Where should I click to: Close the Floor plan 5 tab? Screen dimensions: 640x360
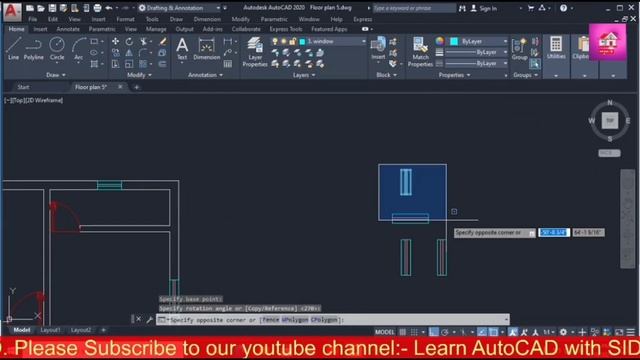[120, 87]
